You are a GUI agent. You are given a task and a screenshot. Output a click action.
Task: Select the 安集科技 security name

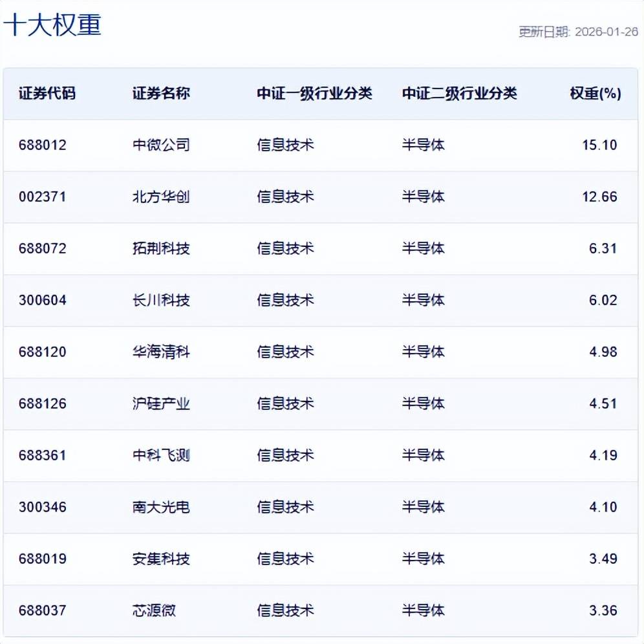(161, 559)
